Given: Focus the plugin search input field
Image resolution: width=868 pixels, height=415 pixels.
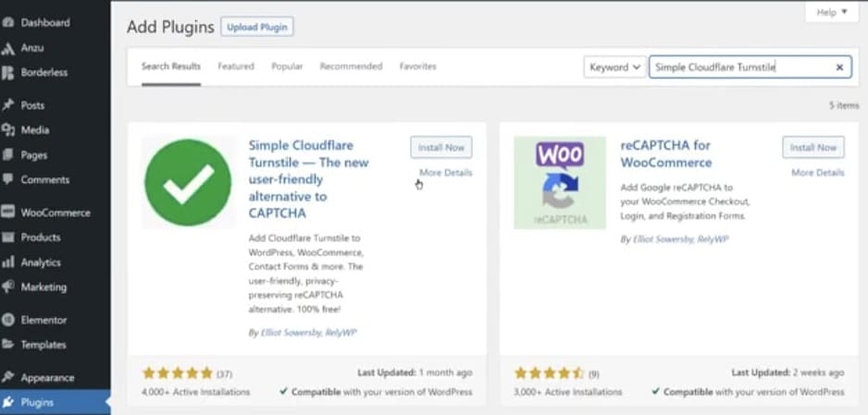Looking at the screenshot, I should point(742,67).
